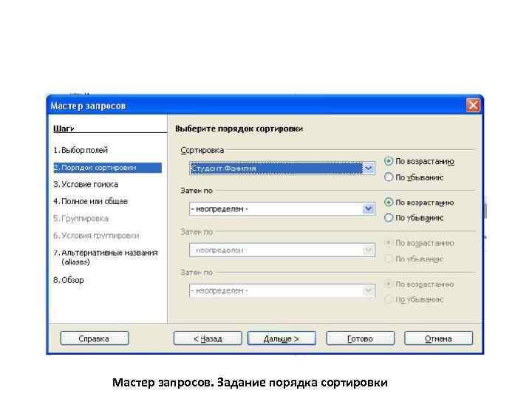
Task: Open first Затем по dropdown arrow
Action: (368, 209)
